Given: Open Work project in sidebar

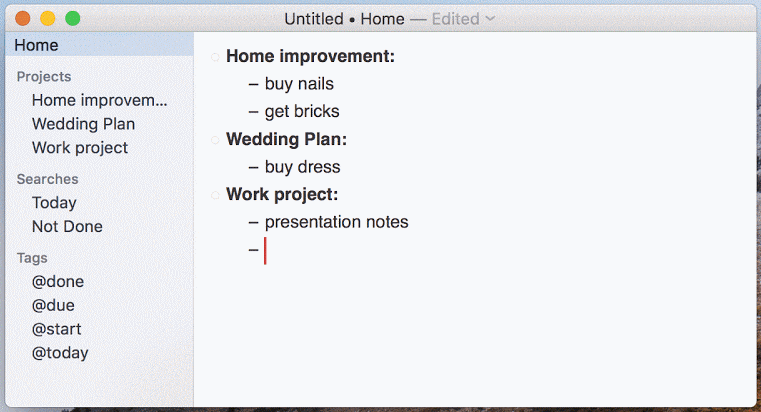Looking at the screenshot, I should pyautogui.click(x=80, y=148).
